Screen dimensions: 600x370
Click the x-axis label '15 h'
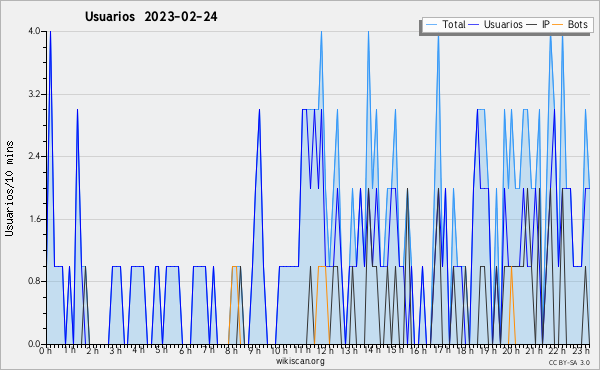pos(395,350)
